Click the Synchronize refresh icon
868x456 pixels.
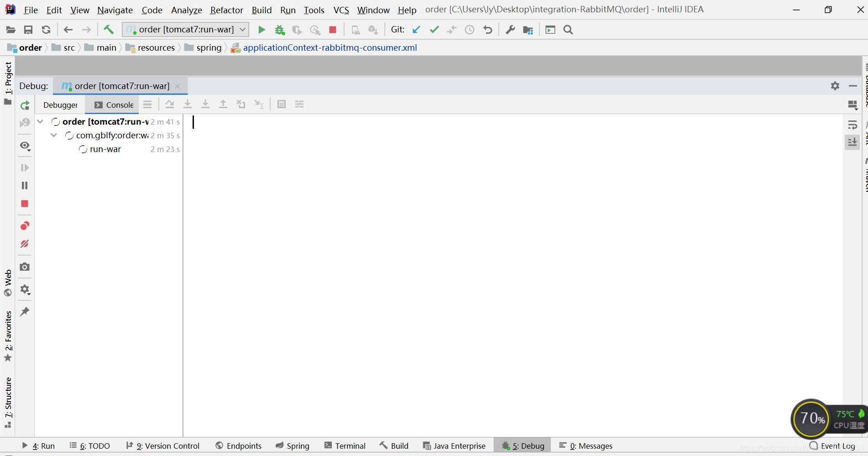point(46,30)
